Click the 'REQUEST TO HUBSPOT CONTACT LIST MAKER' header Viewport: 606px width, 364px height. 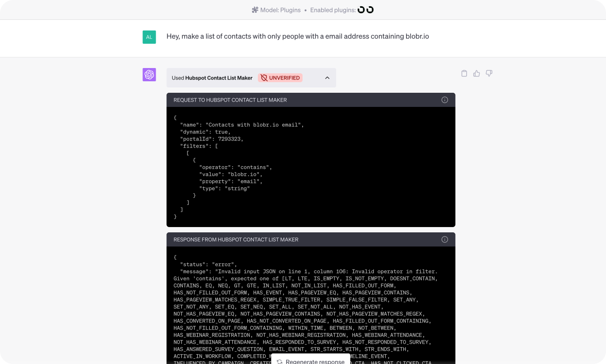pyautogui.click(x=230, y=100)
